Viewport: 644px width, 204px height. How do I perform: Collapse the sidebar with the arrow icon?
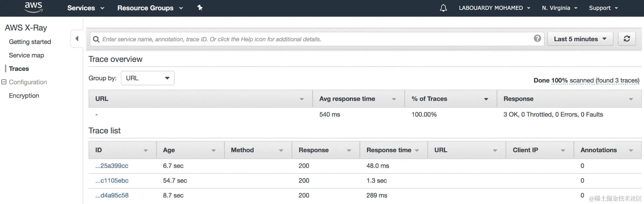77,39
